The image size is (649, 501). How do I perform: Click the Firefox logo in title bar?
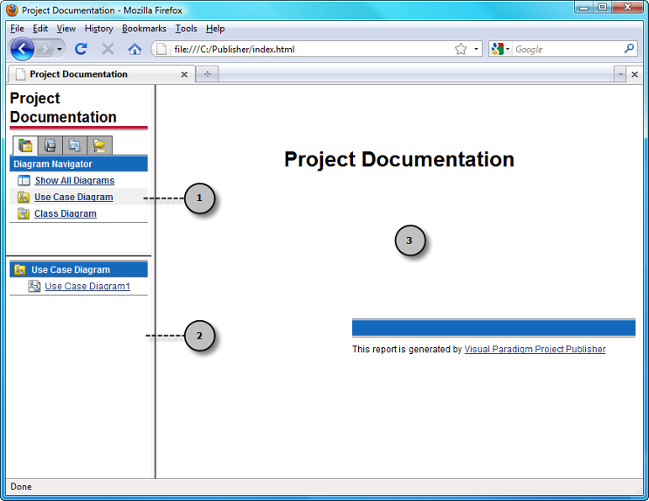click(12, 10)
